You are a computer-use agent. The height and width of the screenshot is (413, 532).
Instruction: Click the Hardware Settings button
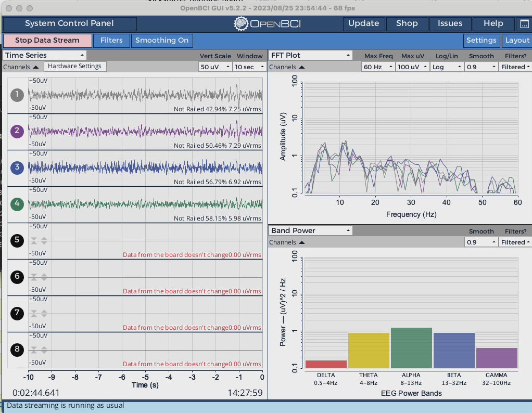[75, 67]
